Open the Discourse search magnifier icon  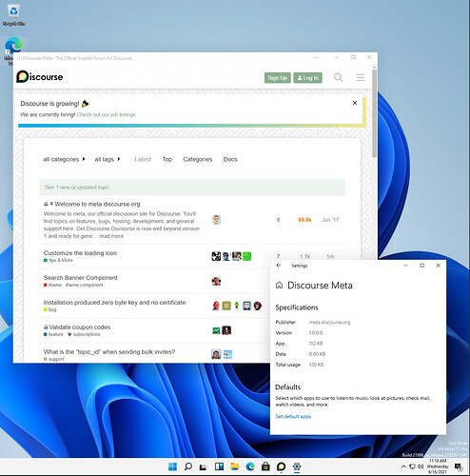(339, 77)
